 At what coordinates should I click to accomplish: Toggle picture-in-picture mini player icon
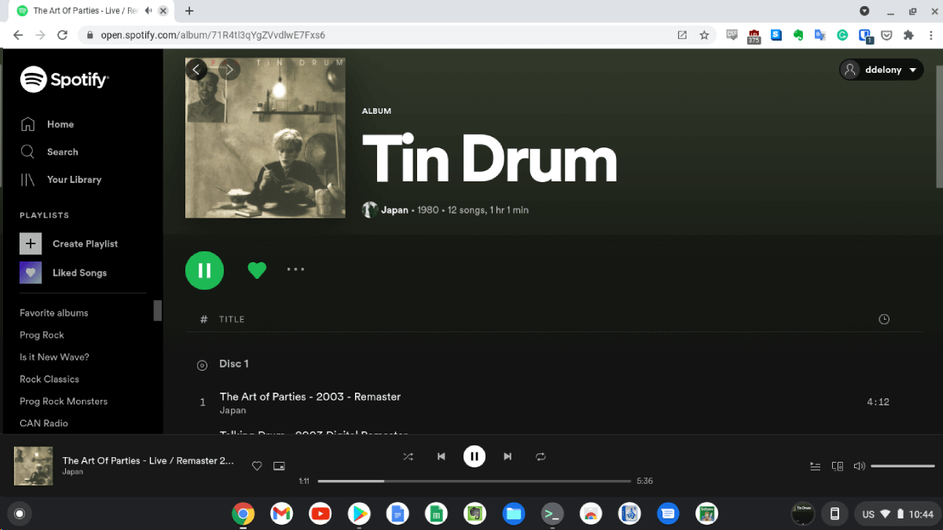pos(279,466)
